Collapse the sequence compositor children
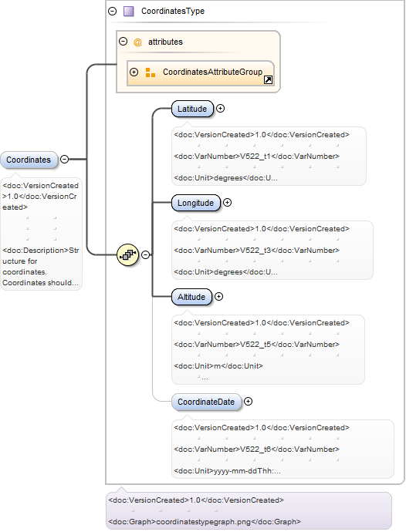This screenshot has width=406, height=532. point(145,254)
